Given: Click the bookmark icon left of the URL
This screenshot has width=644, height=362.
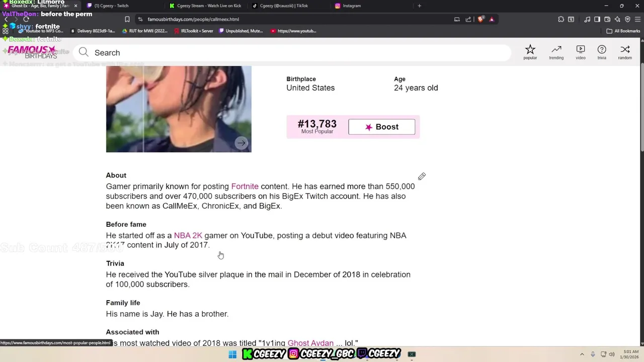Looking at the screenshot, I should pos(127,19).
